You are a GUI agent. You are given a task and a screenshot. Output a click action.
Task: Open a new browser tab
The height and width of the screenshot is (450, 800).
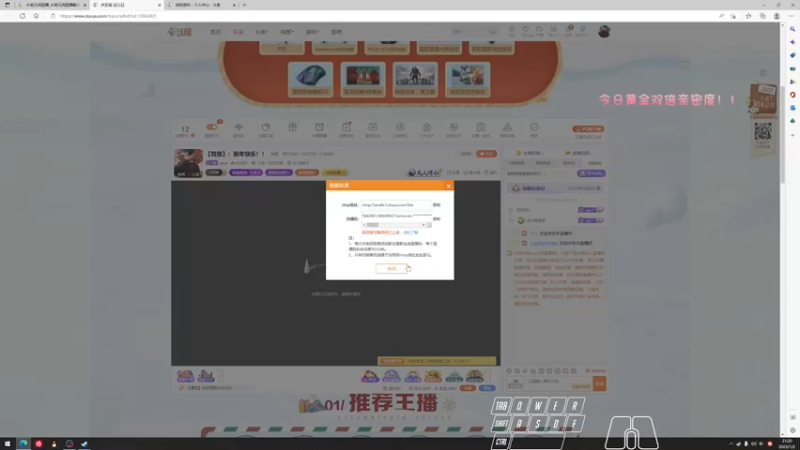[x=244, y=5]
